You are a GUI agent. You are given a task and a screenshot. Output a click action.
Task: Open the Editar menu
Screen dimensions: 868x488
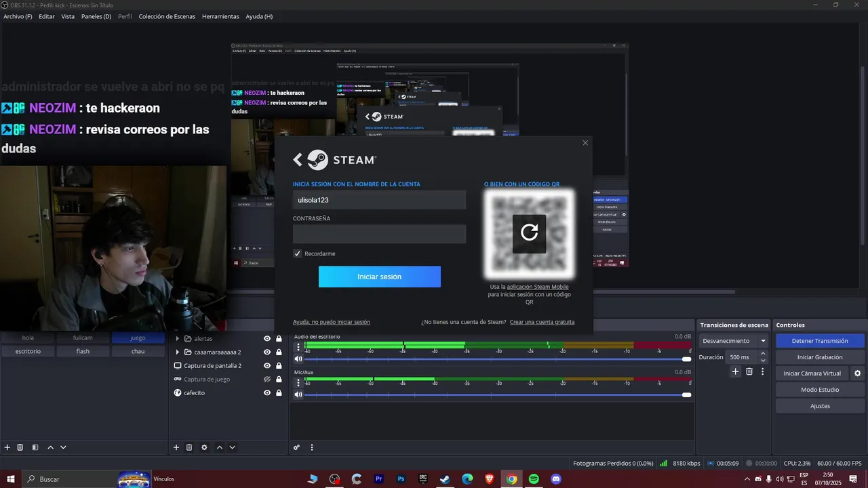point(47,16)
